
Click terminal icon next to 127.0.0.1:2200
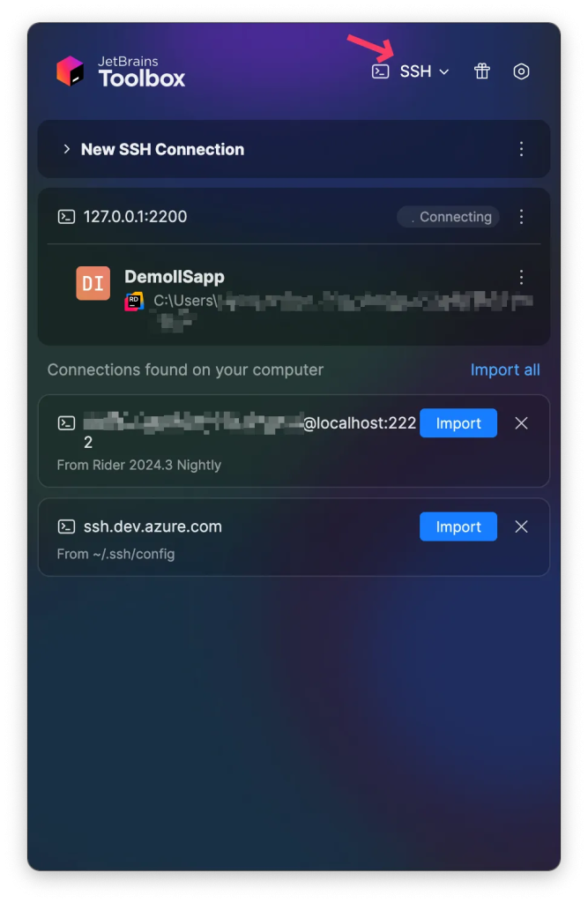pos(66,217)
